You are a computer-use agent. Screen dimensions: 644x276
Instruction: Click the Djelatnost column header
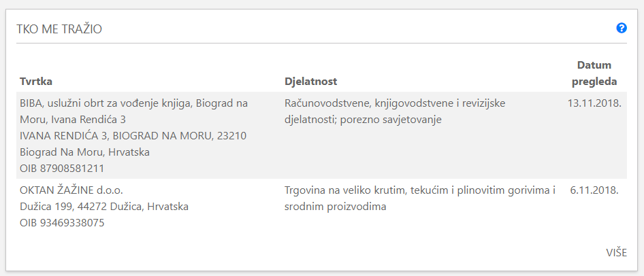(x=311, y=81)
